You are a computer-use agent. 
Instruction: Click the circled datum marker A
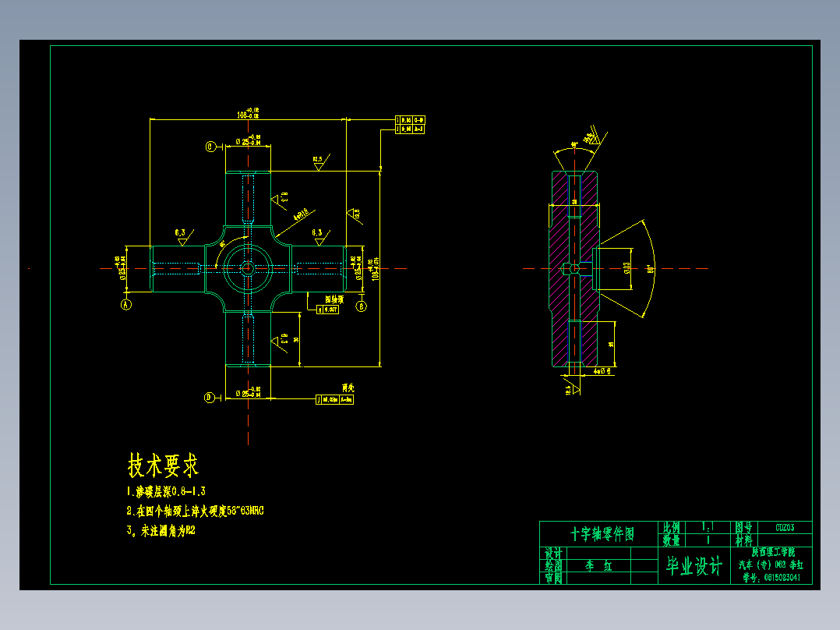point(126,305)
